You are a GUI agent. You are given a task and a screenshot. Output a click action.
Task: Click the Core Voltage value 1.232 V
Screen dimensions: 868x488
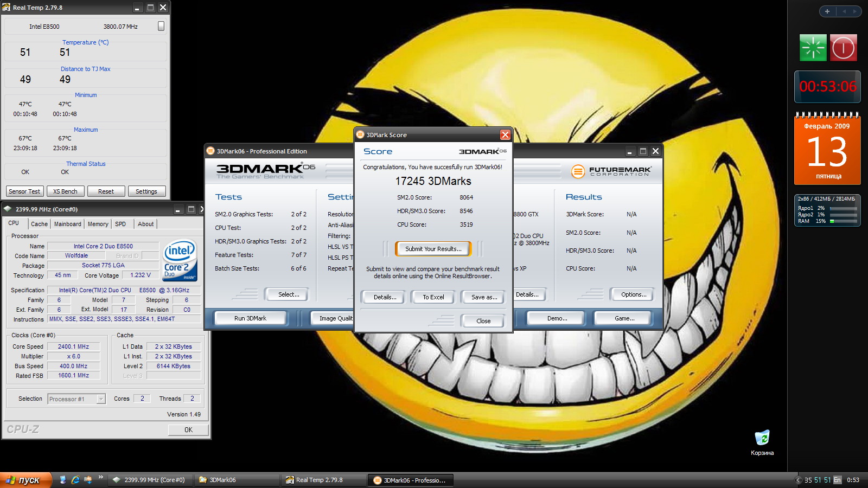click(141, 275)
